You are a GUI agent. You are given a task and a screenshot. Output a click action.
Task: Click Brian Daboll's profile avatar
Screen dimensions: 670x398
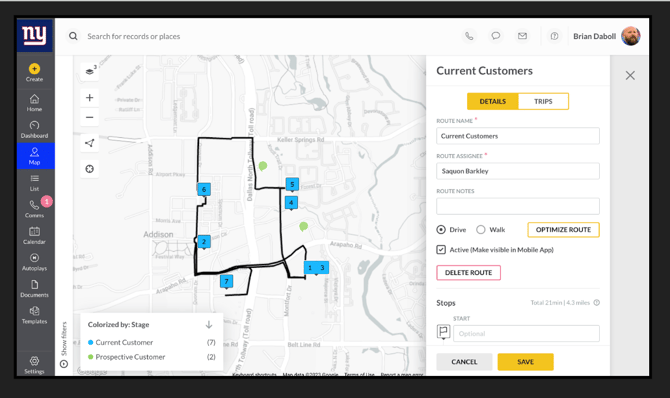click(630, 36)
